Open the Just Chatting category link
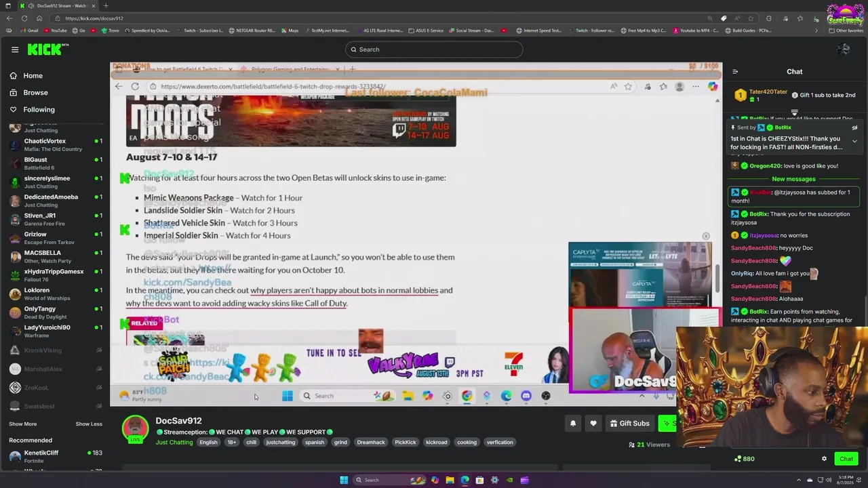The image size is (868, 488). point(174,443)
